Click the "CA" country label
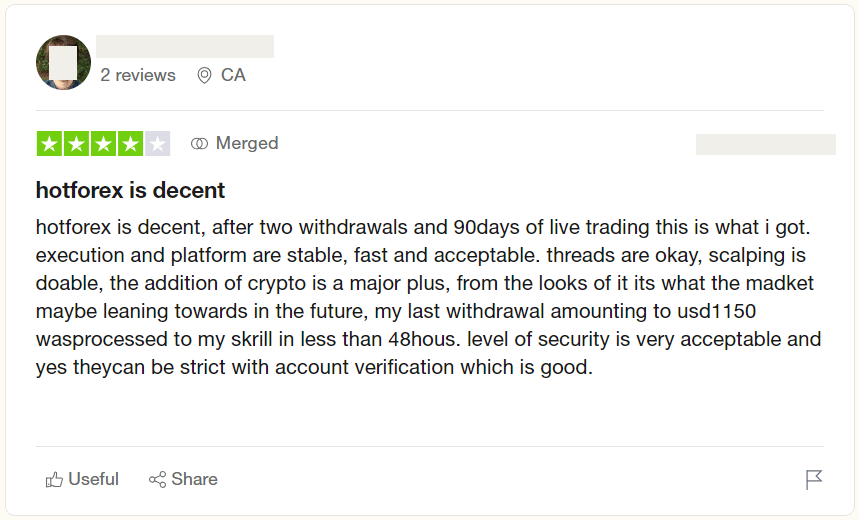Viewport: 859px width, 520px height. 233,75
